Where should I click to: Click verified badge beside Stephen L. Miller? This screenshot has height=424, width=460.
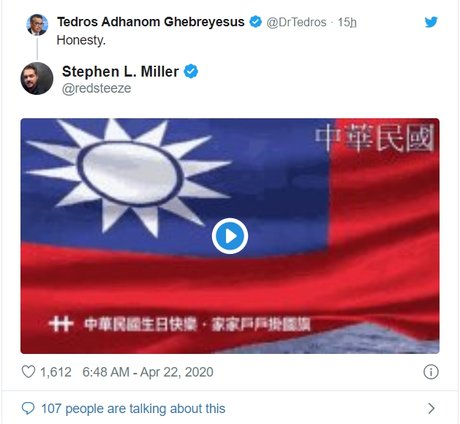(x=191, y=71)
